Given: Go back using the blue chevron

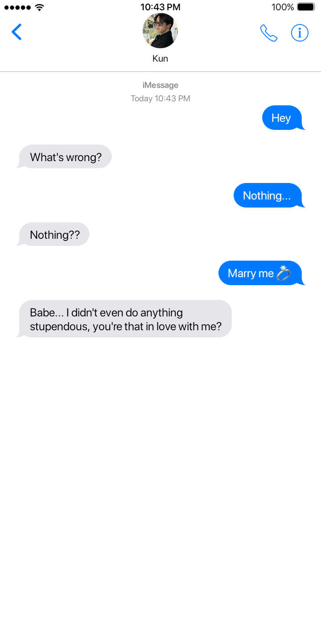Looking at the screenshot, I should click(16, 32).
